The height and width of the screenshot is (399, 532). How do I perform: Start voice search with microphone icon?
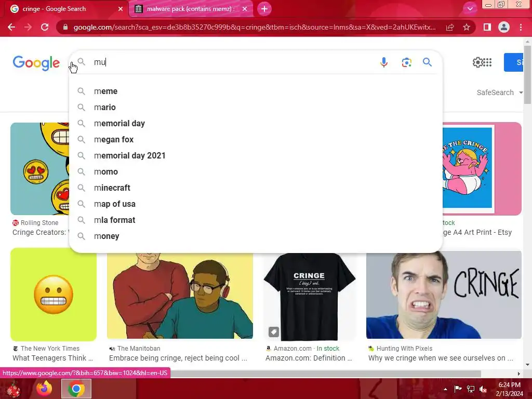tap(384, 62)
